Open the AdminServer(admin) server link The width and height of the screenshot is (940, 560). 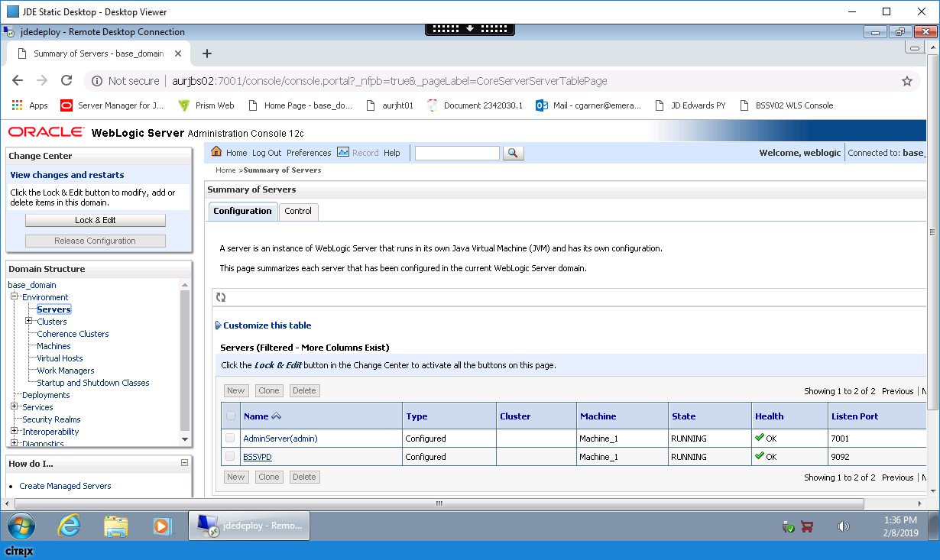click(x=280, y=439)
